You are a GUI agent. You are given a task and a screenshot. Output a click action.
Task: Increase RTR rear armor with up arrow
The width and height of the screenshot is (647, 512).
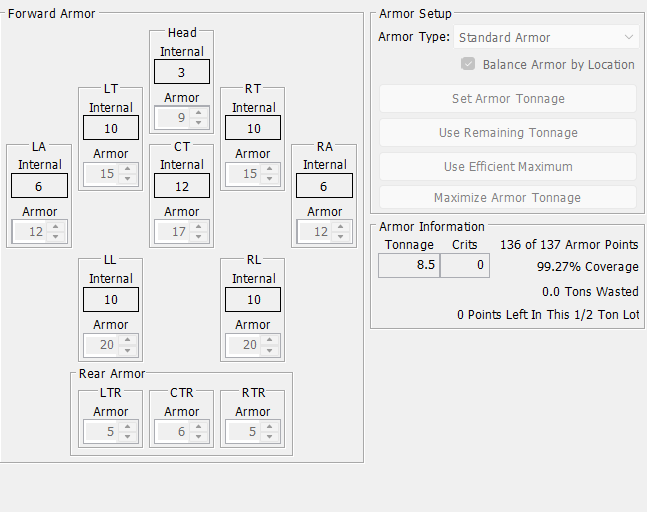coord(269,427)
